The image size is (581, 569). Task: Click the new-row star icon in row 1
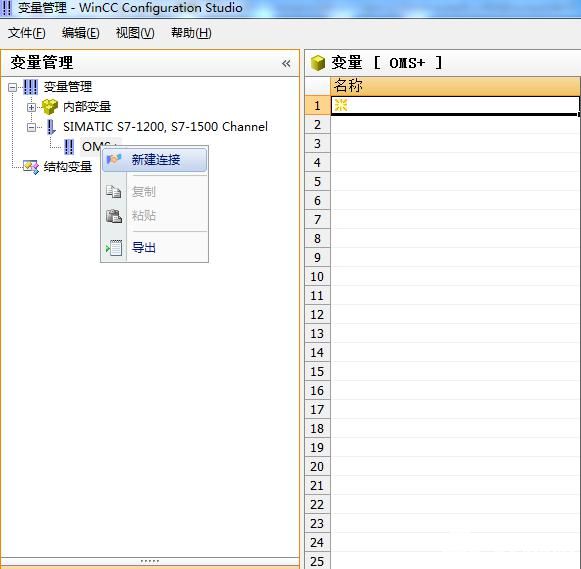point(341,105)
